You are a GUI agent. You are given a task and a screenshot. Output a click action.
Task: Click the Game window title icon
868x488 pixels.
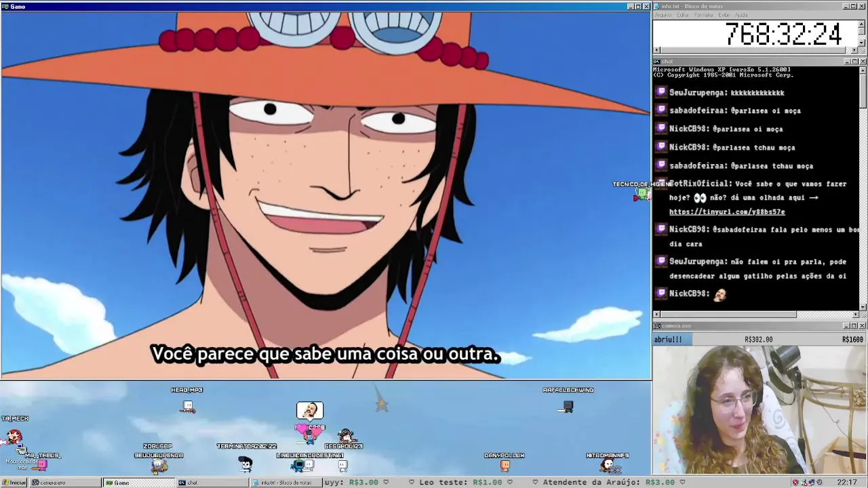pos(5,6)
